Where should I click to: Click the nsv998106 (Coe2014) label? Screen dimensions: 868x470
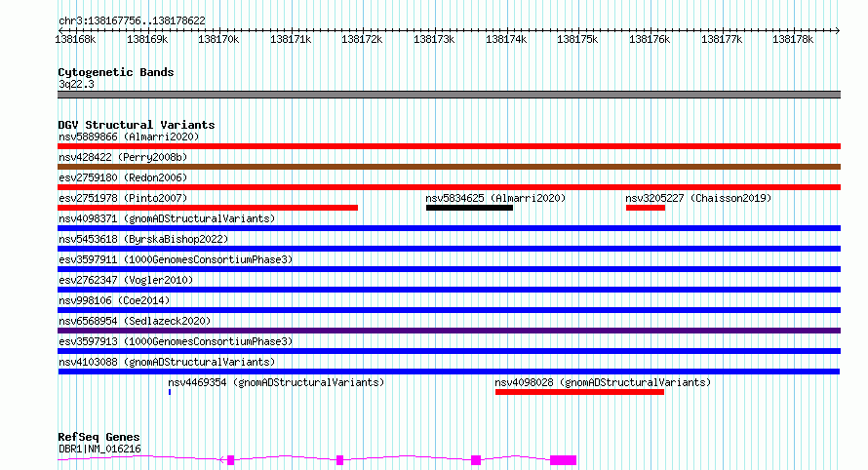click(x=114, y=300)
